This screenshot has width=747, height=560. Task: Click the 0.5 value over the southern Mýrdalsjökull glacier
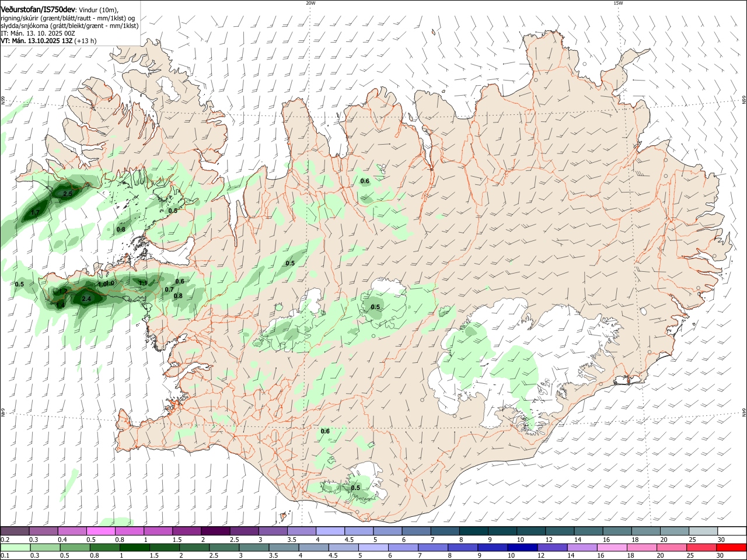[x=355, y=488]
